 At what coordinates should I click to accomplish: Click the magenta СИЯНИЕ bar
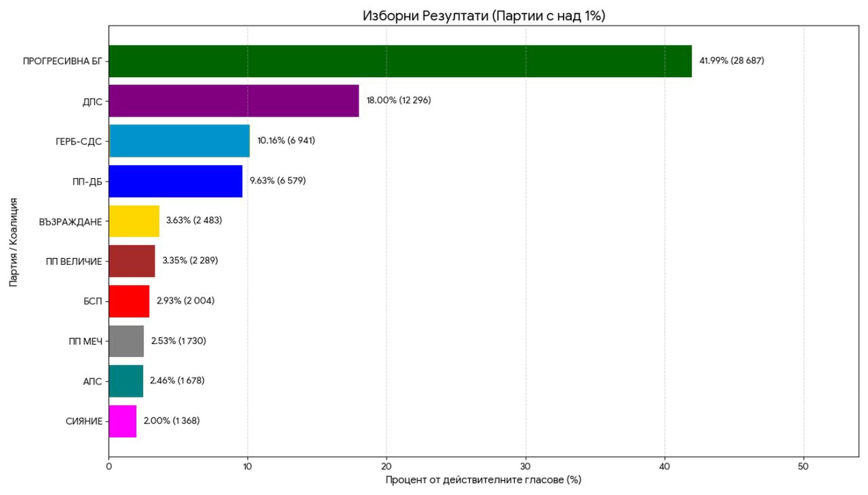pyautogui.click(x=123, y=421)
